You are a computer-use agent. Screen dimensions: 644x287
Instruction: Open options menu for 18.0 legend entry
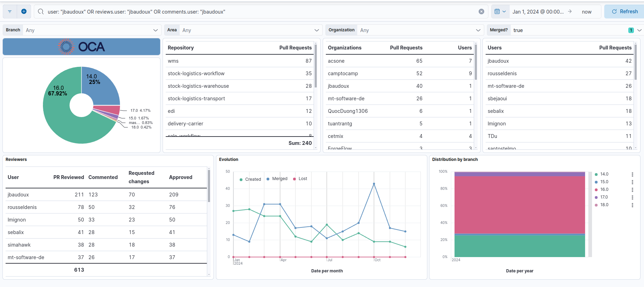coord(632,205)
